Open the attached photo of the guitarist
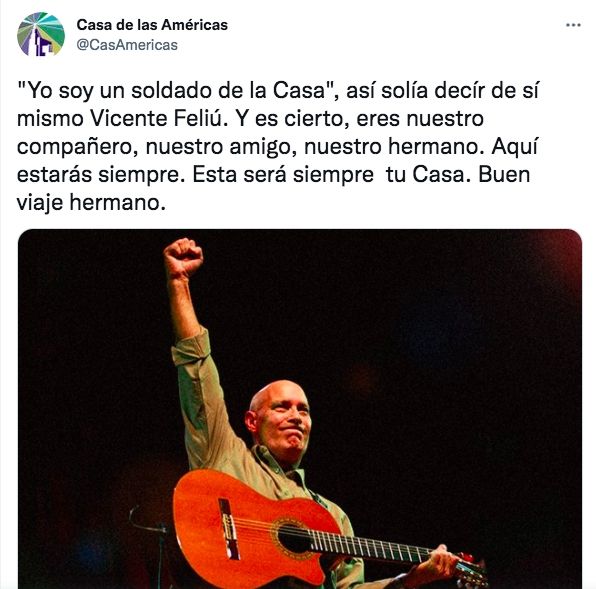 pos(300,409)
